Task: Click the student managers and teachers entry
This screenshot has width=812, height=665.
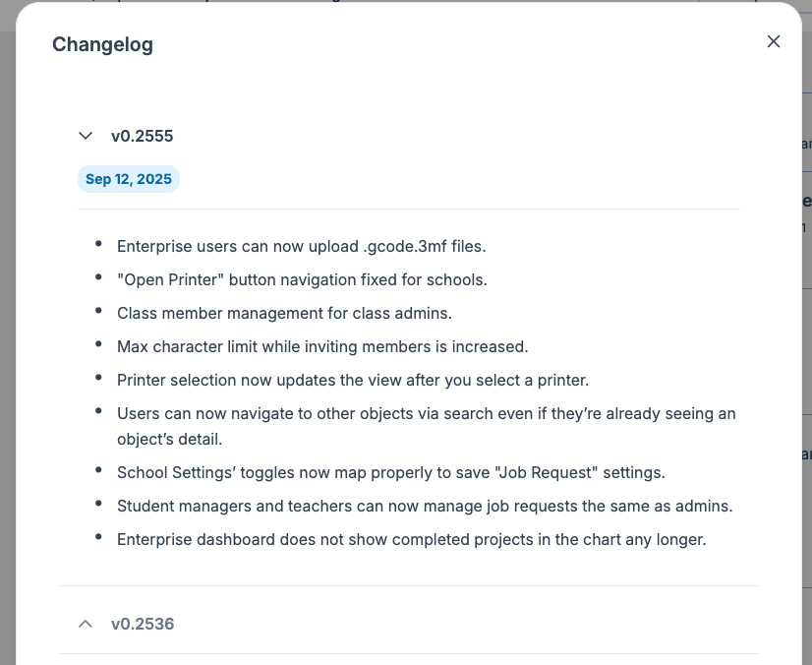Action: [x=425, y=506]
